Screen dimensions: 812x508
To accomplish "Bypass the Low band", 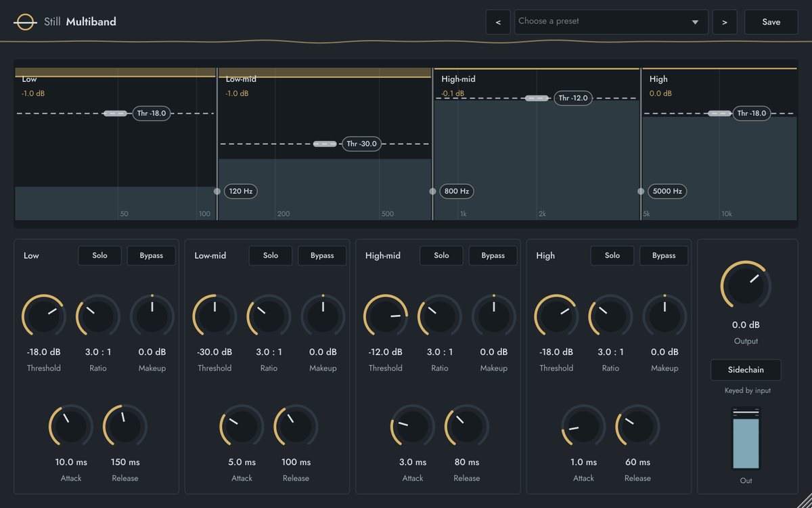I will tap(151, 255).
